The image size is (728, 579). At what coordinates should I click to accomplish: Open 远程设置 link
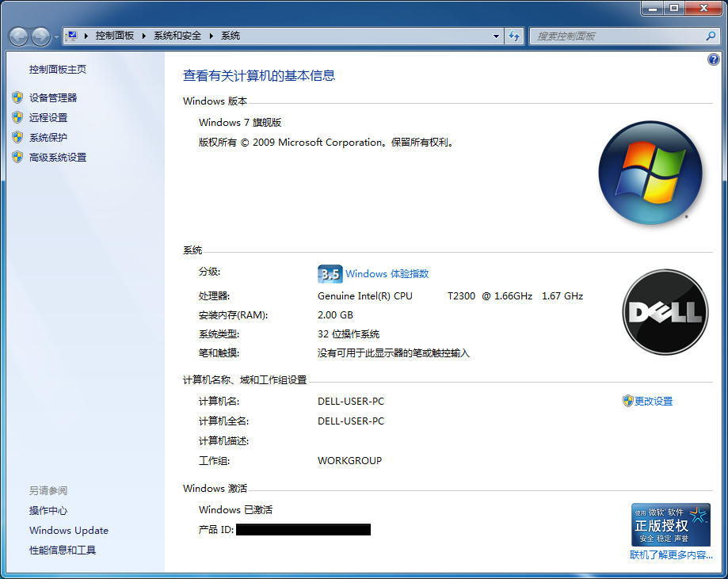pyautogui.click(x=48, y=117)
